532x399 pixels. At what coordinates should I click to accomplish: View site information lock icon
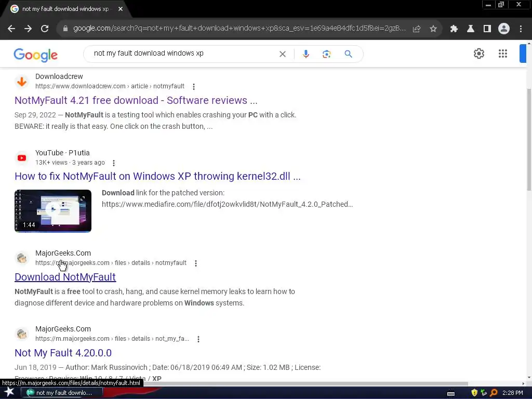point(65,29)
